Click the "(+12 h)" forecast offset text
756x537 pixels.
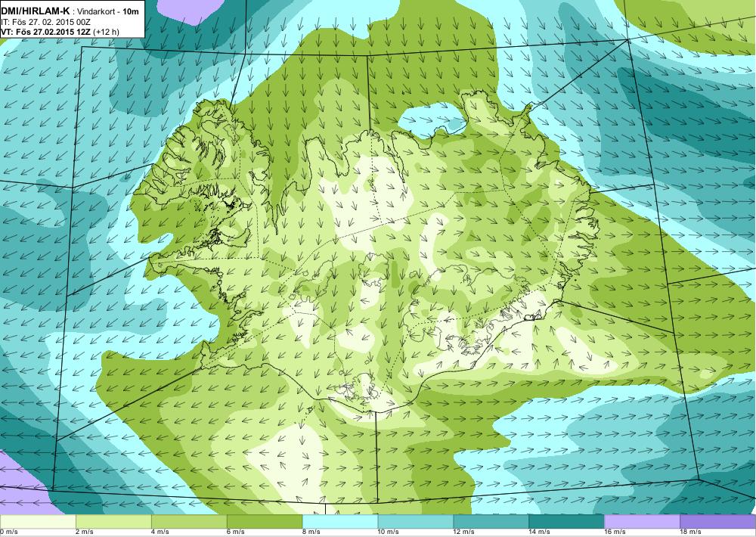click(107, 33)
